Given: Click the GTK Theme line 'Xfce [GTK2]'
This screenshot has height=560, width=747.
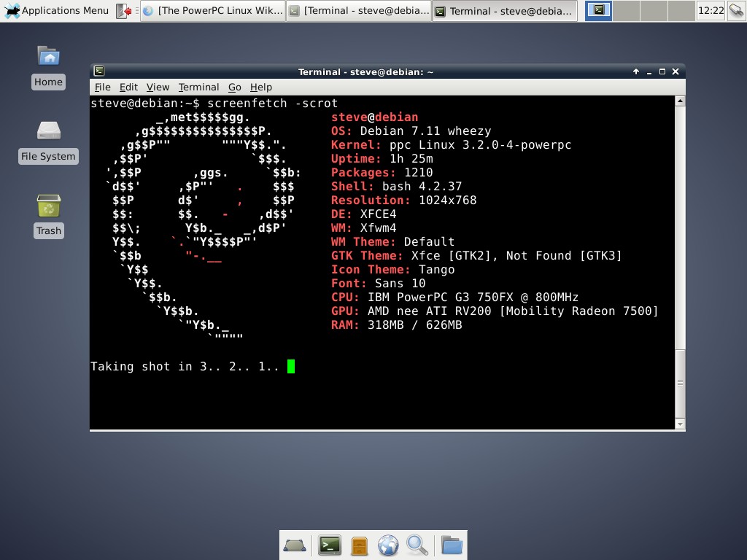Looking at the screenshot, I should (451, 256).
